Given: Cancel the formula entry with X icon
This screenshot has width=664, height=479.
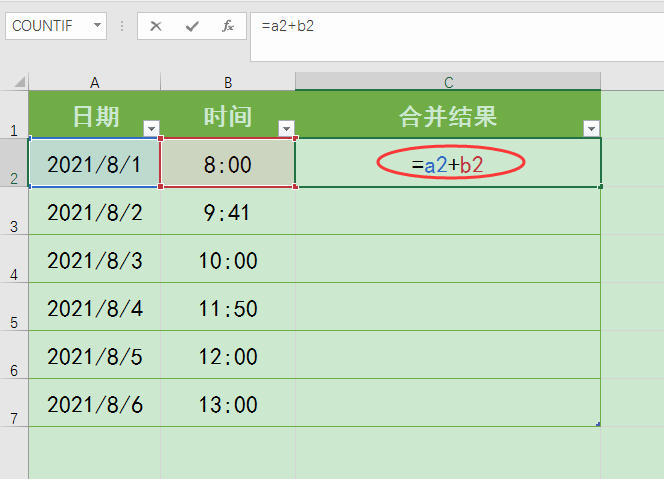Looking at the screenshot, I should (156, 26).
